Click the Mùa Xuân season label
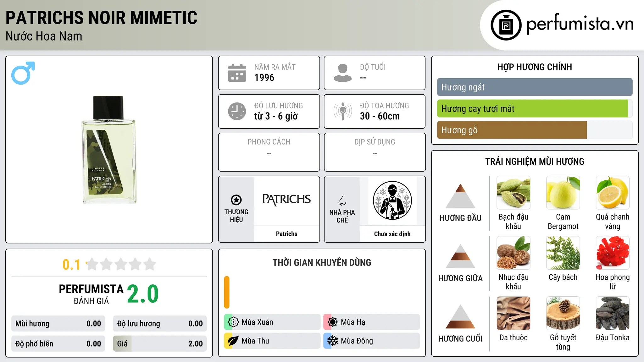This screenshot has width=644, height=362. [257, 322]
